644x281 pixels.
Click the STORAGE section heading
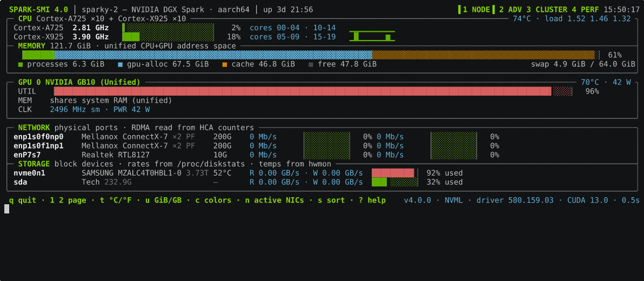pyautogui.click(x=34, y=164)
